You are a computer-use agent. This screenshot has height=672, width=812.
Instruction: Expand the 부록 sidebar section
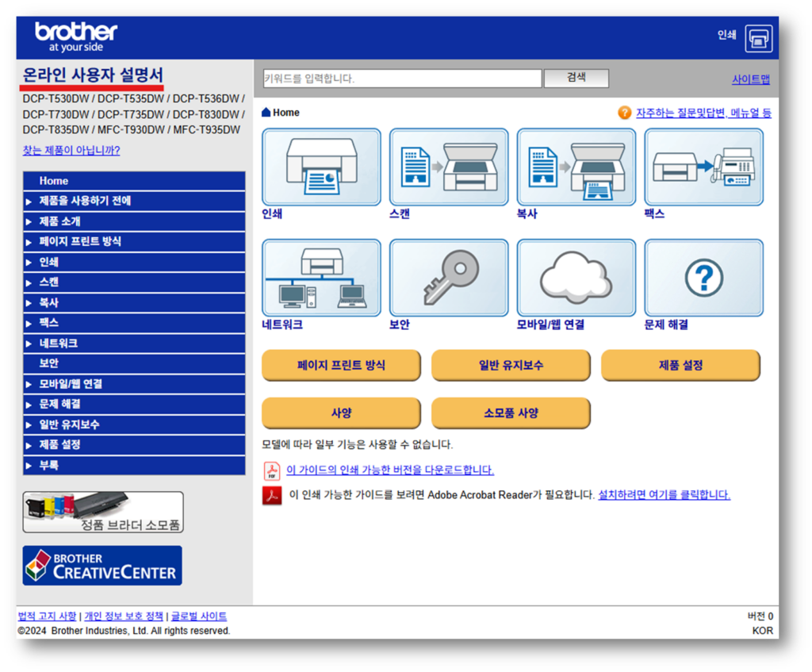pyautogui.click(x=134, y=465)
